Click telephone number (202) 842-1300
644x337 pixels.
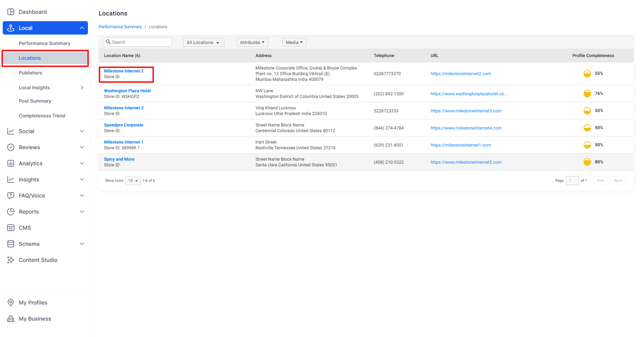coord(389,94)
